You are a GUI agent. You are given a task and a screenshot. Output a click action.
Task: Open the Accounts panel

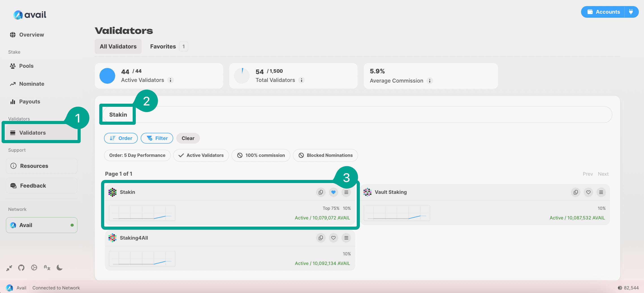click(603, 12)
